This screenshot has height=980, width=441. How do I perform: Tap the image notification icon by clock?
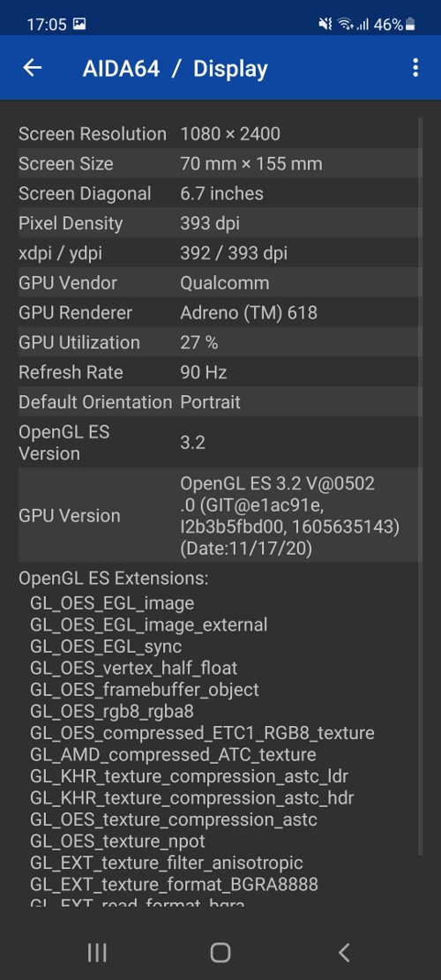[79, 25]
